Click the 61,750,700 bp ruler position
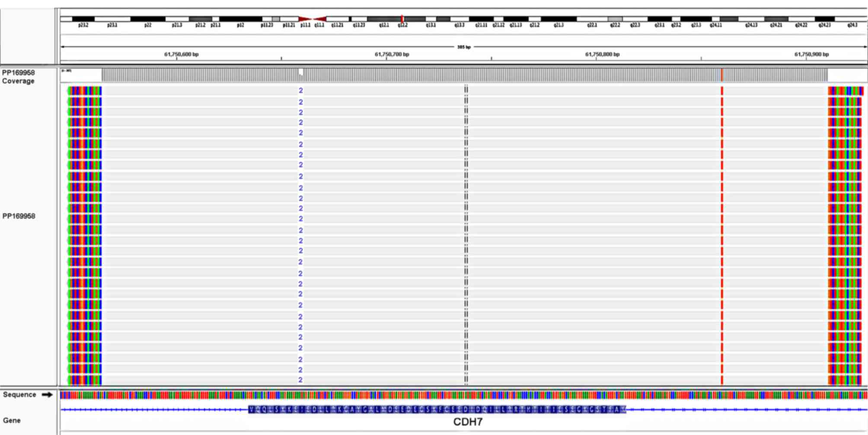868x435 pixels. 392,54
